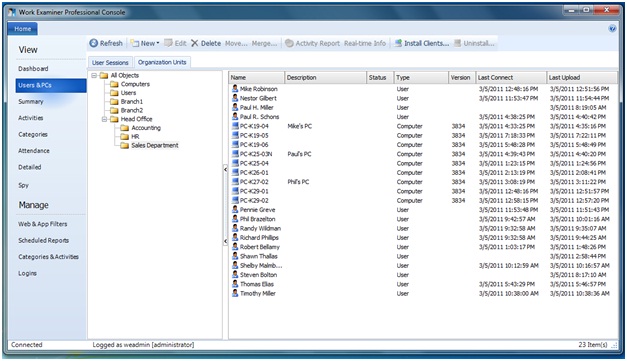Image resolution: width=627 pixels, height=361 pixels.
Task: Click the upper splitter collapse arrow
Action: (226, 170)
